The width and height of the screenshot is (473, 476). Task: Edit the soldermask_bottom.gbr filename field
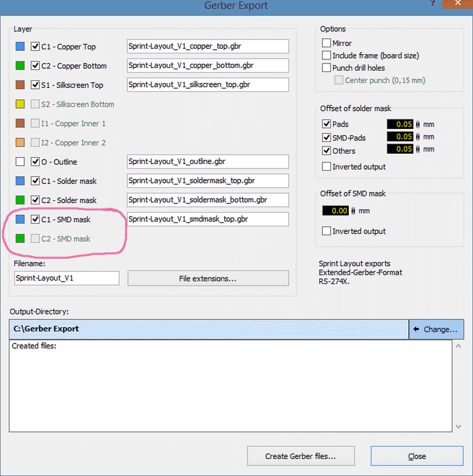(208, 200)
